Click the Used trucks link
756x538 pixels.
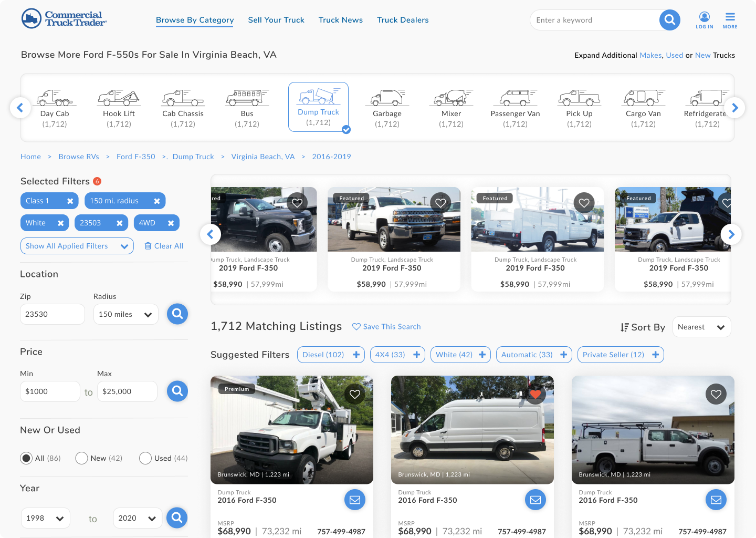point(675,55)
